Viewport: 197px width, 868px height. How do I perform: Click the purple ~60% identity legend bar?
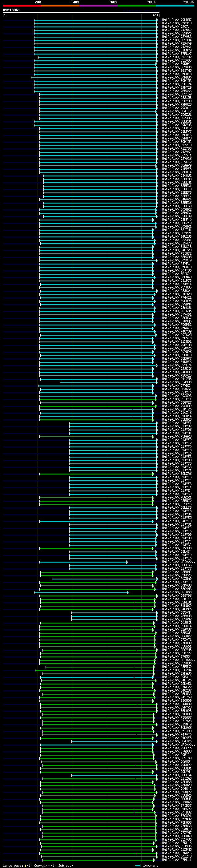(x=98, y=6)
